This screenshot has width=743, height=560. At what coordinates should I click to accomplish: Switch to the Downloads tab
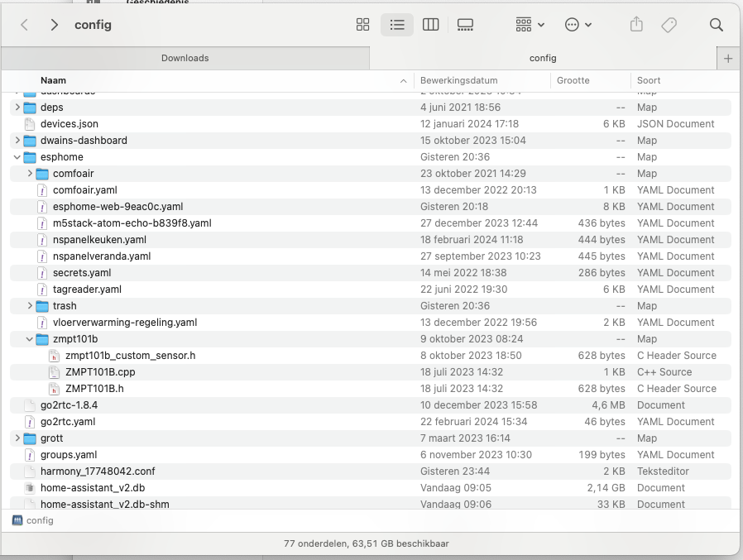click(x=185, y=58)
